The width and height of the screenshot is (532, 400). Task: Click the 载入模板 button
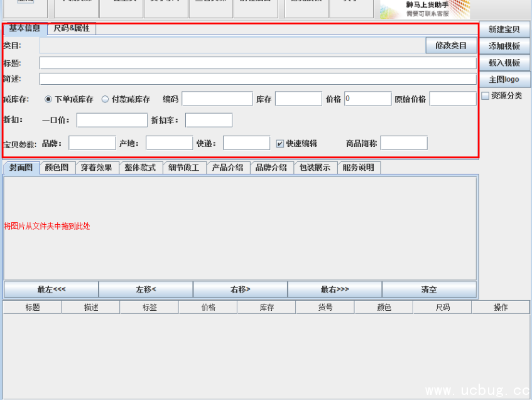[x=504, y=63]
